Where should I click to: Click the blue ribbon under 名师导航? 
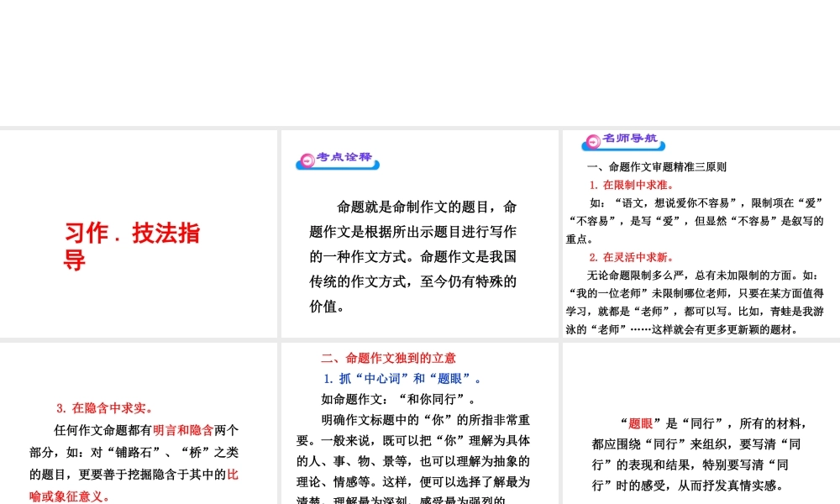(x=625, y=149)
